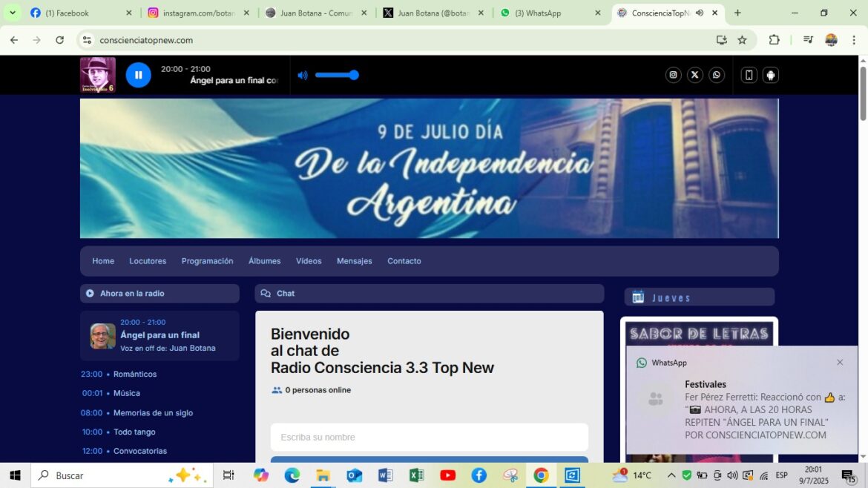
Task: Click the WhatsApp contact icon in header
Action: coord(716,75)
